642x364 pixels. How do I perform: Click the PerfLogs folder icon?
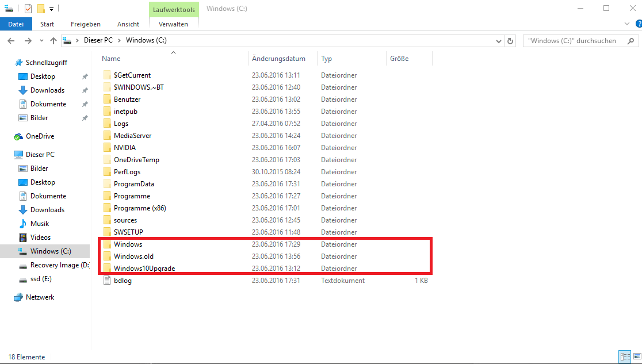click(x=107, y=171)
